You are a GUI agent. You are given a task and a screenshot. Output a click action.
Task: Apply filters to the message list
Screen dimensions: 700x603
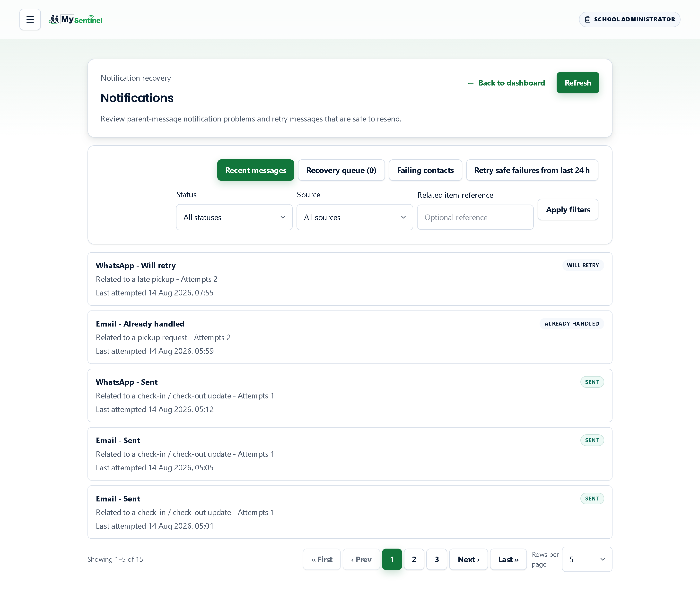tap(568, 210)
